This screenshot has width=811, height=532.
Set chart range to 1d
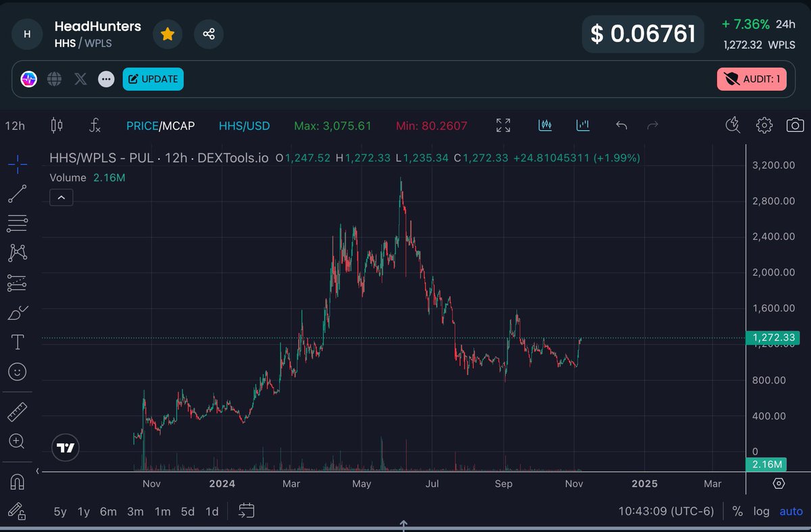pyautogui.click(x=212, y=512)
